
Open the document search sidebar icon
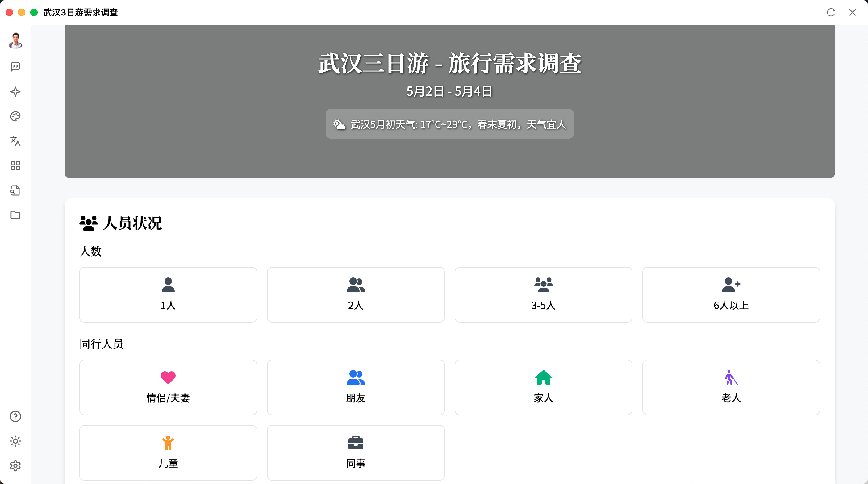15,190
